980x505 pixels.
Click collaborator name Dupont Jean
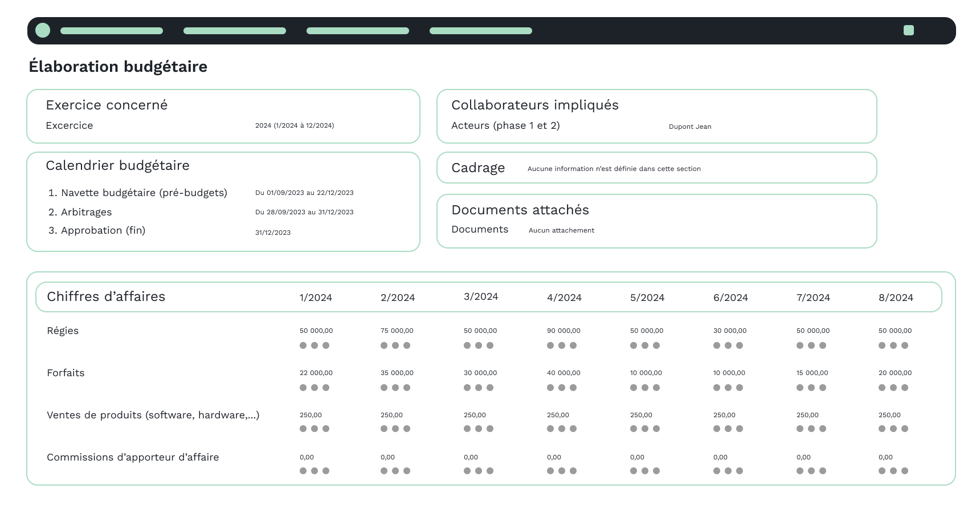pyautogui.click(x=690, y=127)
